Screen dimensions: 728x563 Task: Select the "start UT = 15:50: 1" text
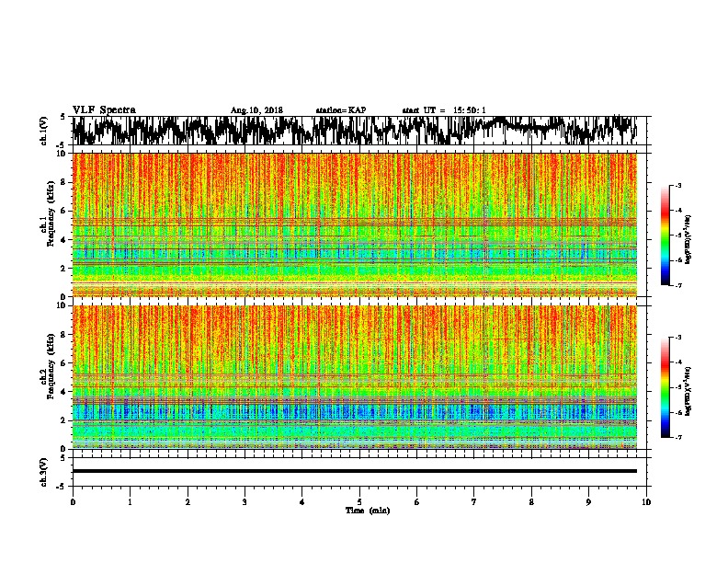[444, 110]
